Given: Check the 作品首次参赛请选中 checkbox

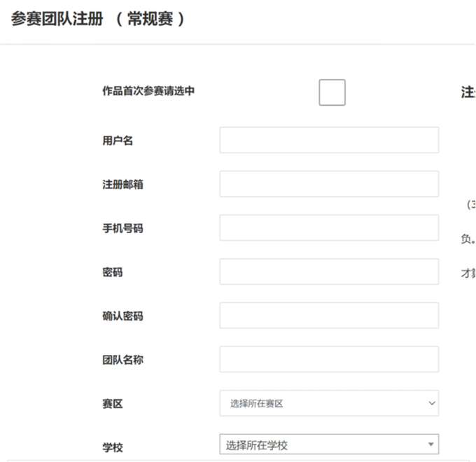Looking at the screenshot, I should [332, 92].
